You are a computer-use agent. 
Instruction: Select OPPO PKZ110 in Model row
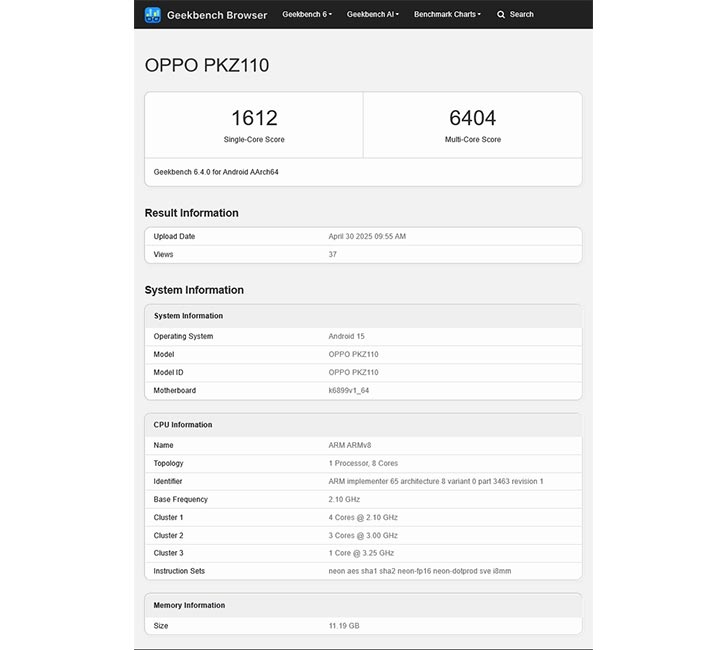(353, 354)
